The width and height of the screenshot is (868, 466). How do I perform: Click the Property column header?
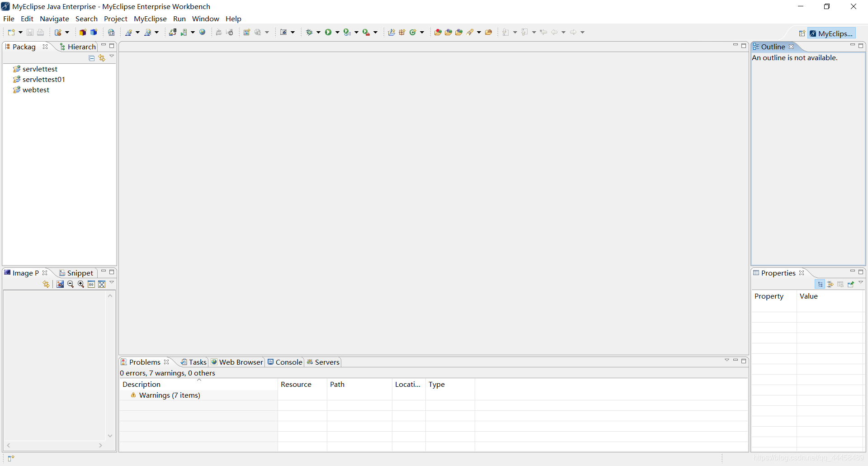774,296
